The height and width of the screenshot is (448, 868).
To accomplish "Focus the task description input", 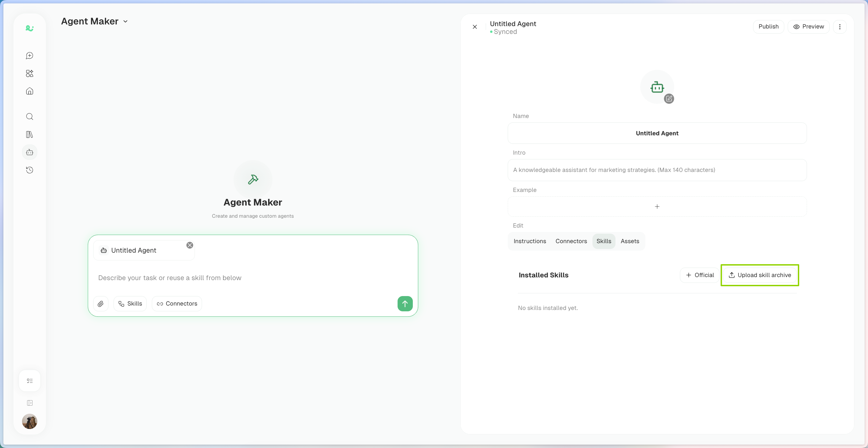I will click(253, 278).
